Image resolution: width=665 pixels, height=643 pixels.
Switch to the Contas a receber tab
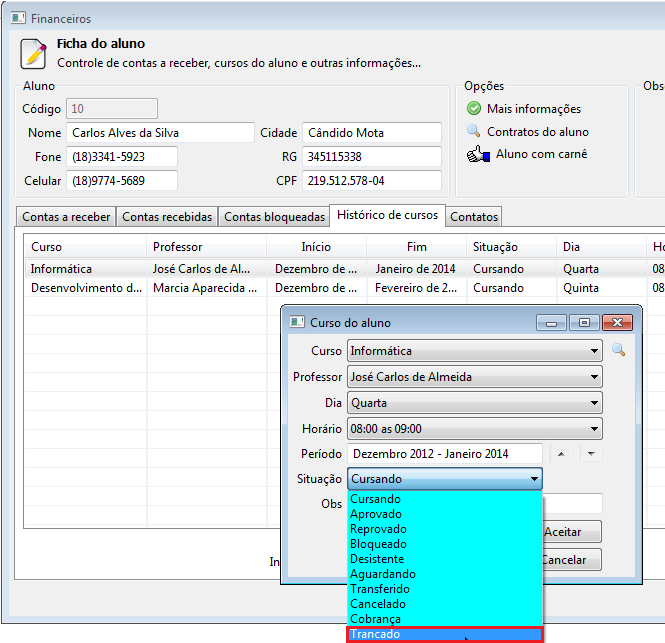66,217
